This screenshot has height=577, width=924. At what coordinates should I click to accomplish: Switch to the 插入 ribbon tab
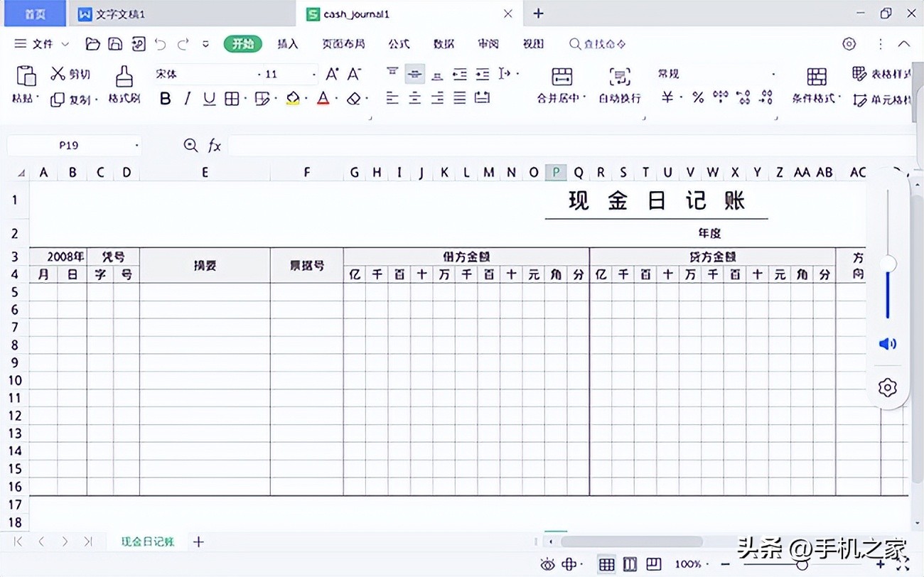(287, 43)
